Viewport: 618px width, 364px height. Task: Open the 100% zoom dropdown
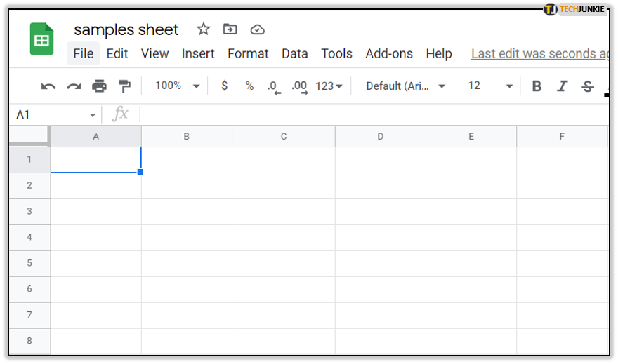(x=177, y=86)
